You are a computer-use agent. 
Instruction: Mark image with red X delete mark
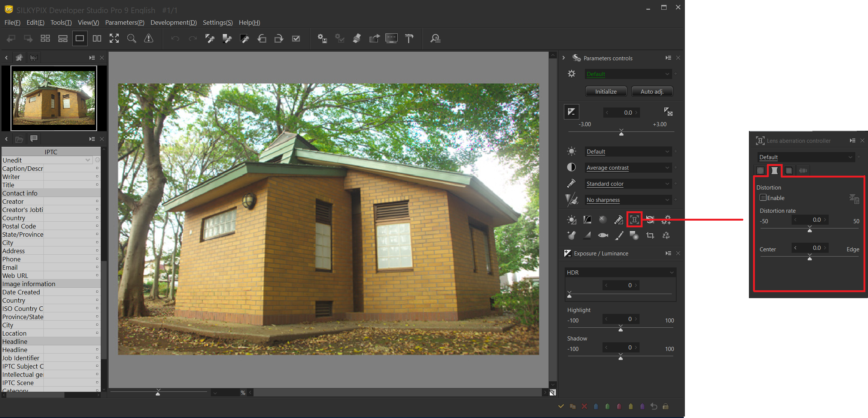(584, 406)
